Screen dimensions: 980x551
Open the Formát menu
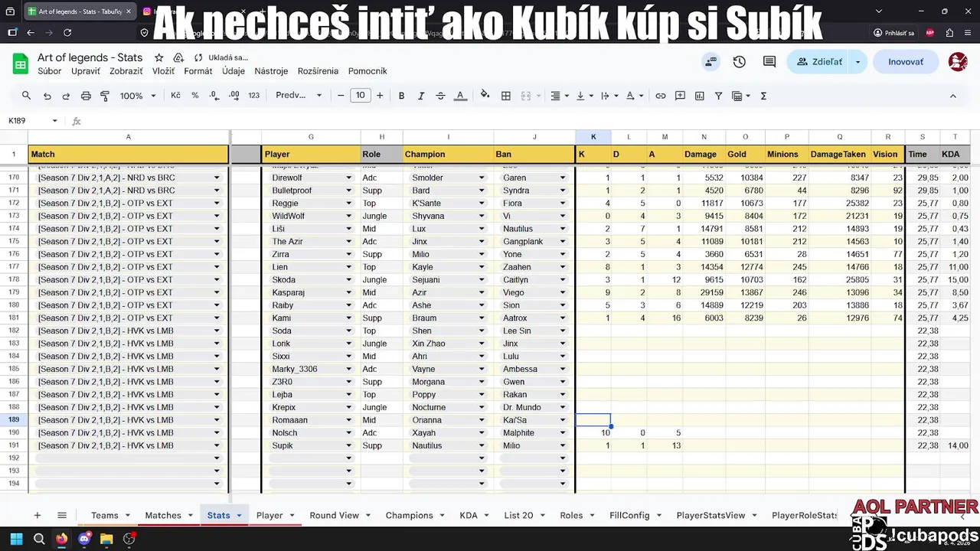point(198,71)
